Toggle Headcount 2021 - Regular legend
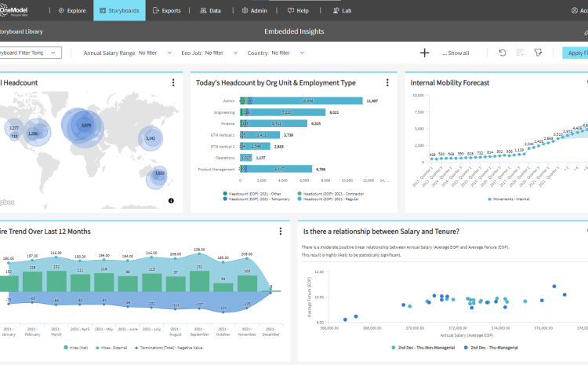Viewport: 588px width, 365px height. point(328,199)
